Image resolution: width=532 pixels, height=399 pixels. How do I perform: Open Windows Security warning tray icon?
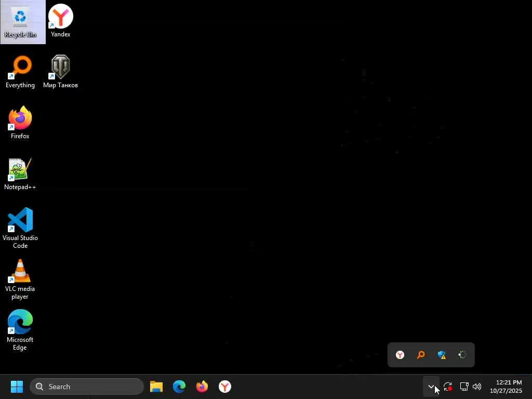[x=442, y=355]
